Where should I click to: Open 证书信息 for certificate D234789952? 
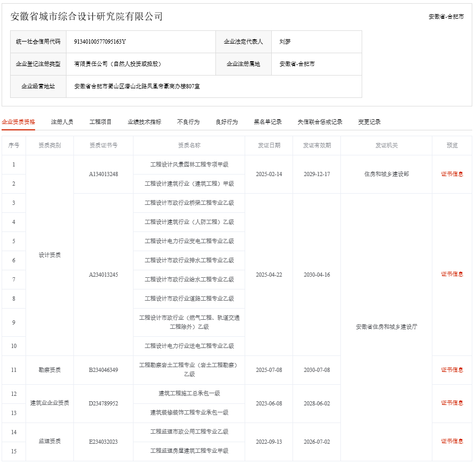click(x=452, y=403)
